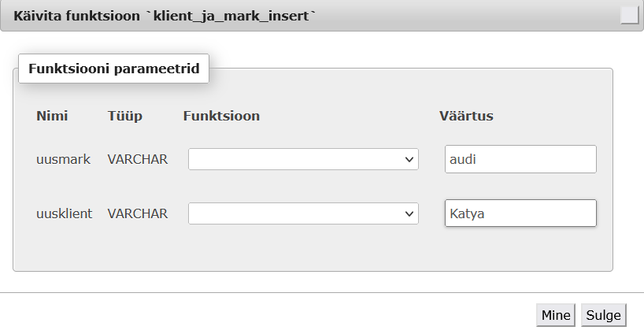The image size is (644, 334).
Task: Open the Funktsioon dropdown for uusklient
Action: (303, 213)
